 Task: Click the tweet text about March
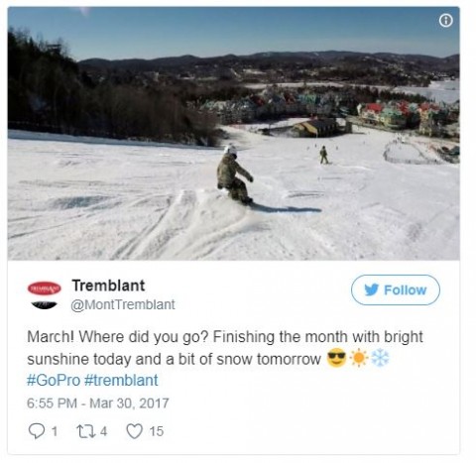coord(225,348)
